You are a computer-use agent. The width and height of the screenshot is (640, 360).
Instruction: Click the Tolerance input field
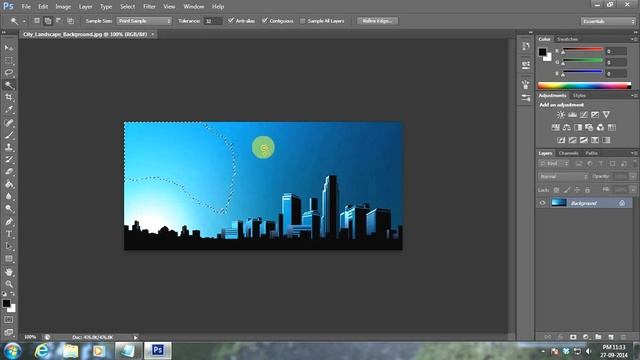213,21
